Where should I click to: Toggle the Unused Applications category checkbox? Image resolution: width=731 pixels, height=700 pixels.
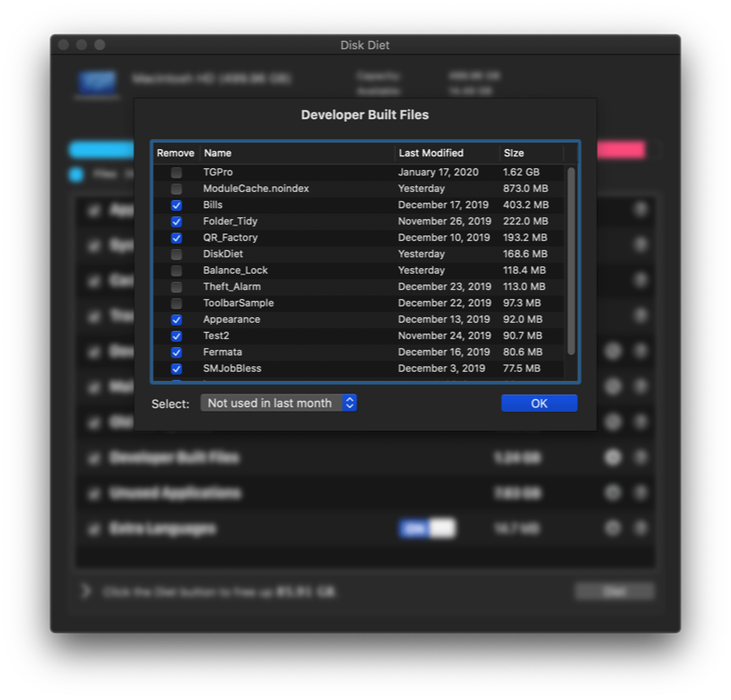[95, 493]
